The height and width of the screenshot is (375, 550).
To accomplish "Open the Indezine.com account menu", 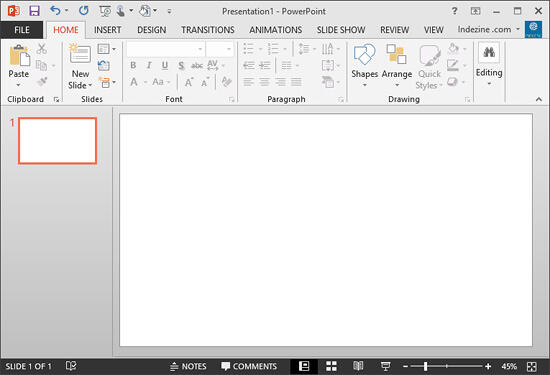I will (489, 29).
